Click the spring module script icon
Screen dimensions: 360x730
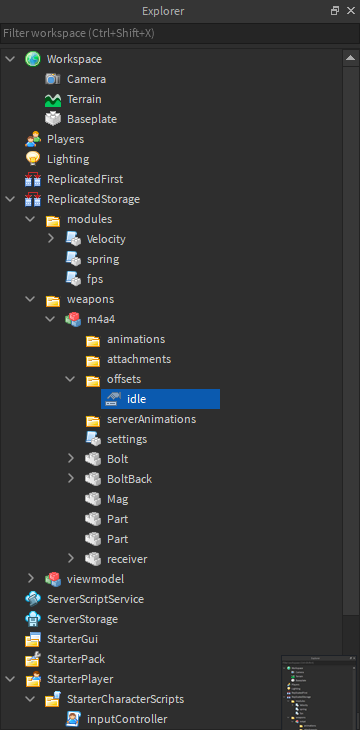(x=73, y=259)
